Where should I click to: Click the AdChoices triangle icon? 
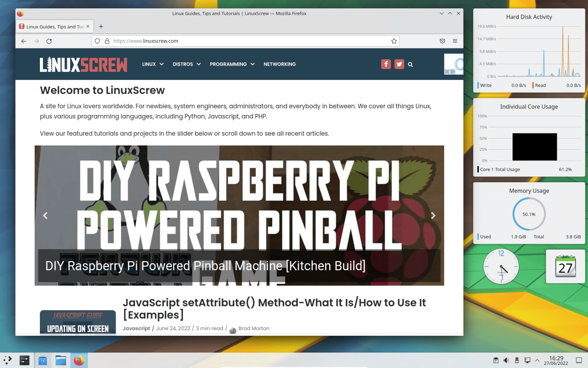(x=453, y=72)
